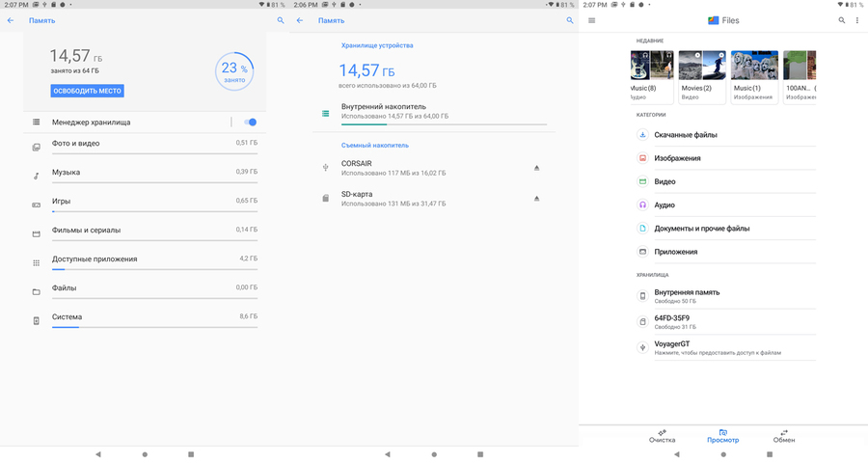Switch to the Просмотр tab
This screenshot has height=463, width=868.
click(x=723, y=436)
